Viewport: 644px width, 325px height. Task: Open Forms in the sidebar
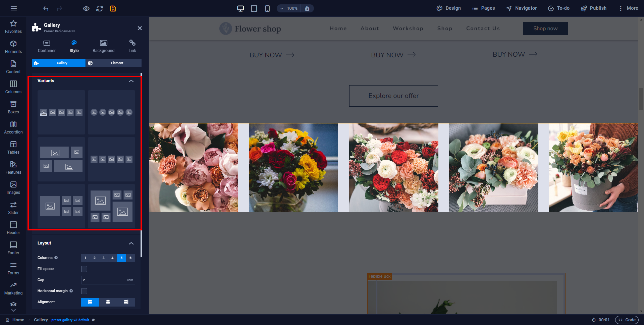(13, 268)
